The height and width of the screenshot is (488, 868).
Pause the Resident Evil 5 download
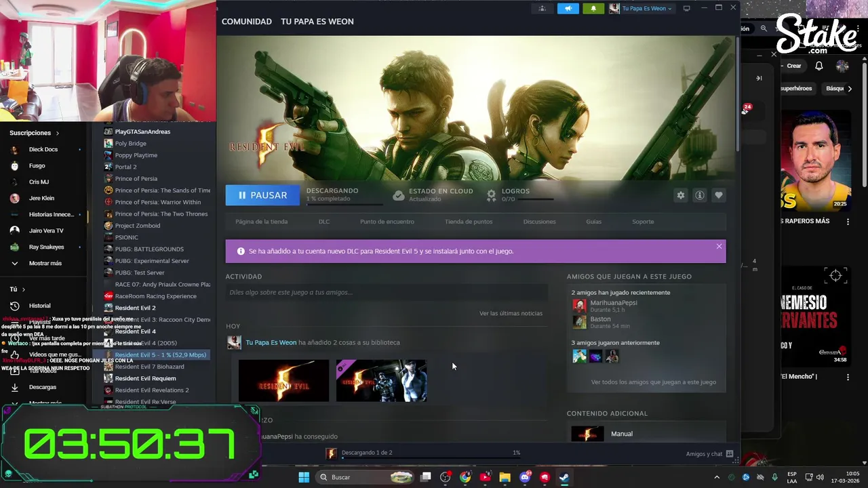tap(262, 195)
